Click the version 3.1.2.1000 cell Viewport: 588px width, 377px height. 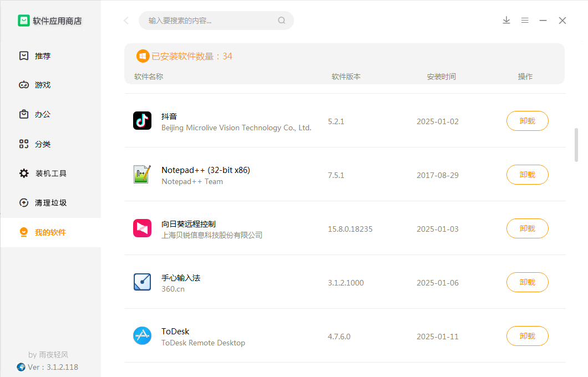[346, 283]
